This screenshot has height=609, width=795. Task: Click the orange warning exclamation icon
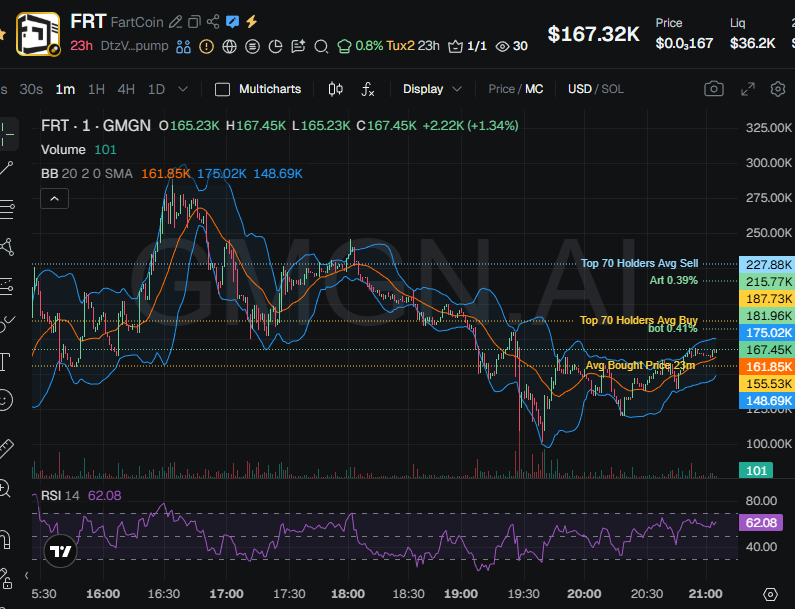point(206,47)
